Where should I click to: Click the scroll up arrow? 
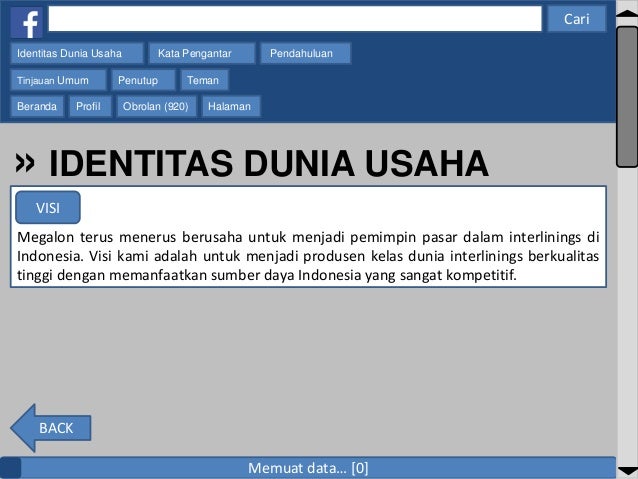coord(627,13)
